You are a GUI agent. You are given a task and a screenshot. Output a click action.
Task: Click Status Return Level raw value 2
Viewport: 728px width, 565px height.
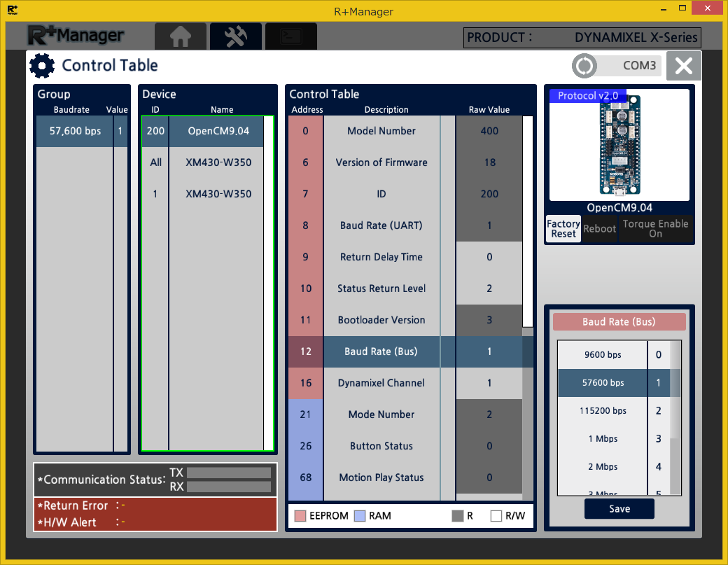(489, 288)
